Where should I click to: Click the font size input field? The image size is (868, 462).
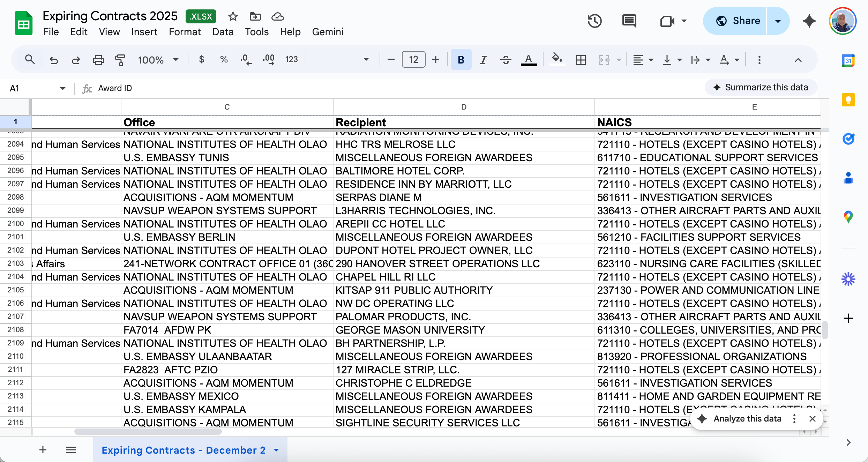pos(413,60)
